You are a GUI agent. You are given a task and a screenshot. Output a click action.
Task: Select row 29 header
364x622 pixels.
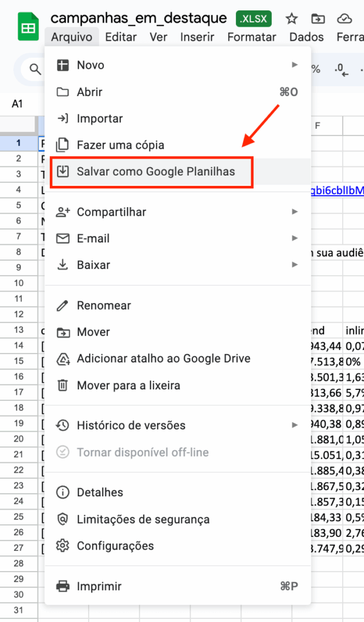[x=19, y=579]
